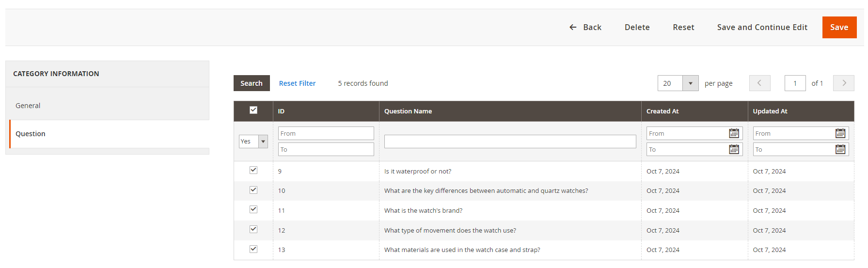
Task: Click 'What is the watch's brand?' row
Action: point(544,211)
